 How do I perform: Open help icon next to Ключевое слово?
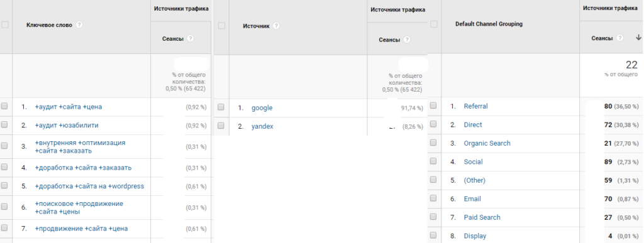(79, 25)
